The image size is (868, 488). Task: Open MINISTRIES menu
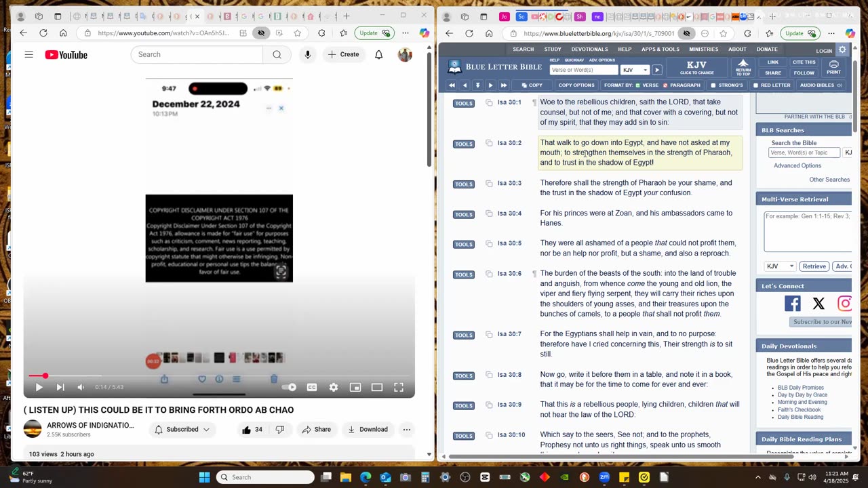(704, 49)
